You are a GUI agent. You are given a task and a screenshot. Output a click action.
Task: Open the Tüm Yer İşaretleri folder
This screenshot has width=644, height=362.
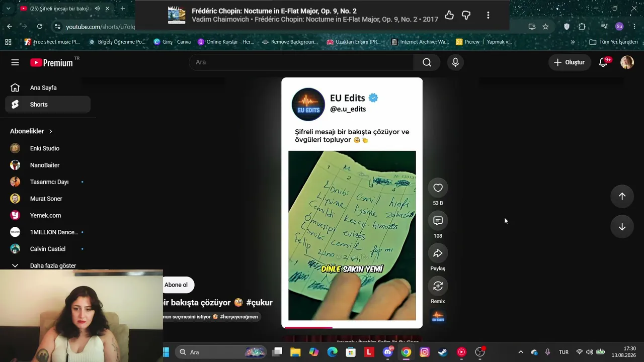pos(613,42)
